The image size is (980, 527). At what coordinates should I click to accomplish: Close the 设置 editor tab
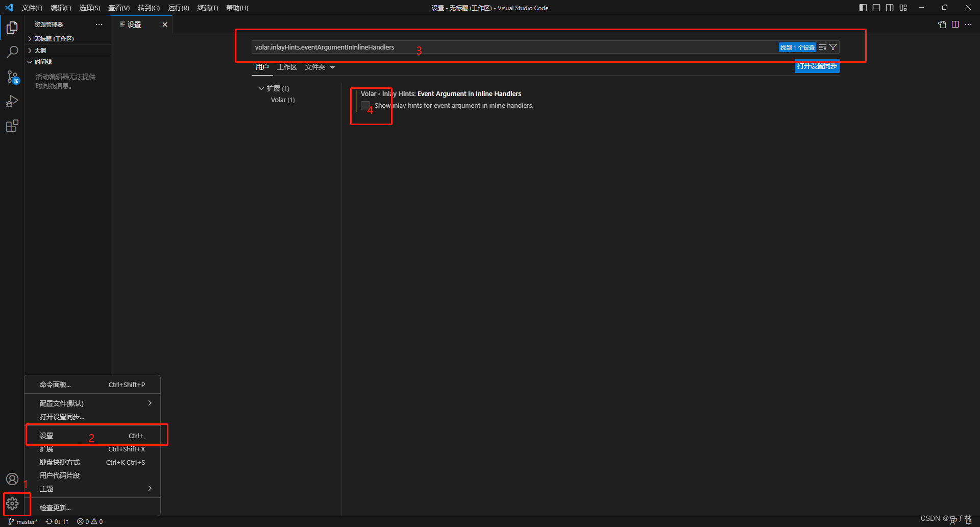coord(165,25)
